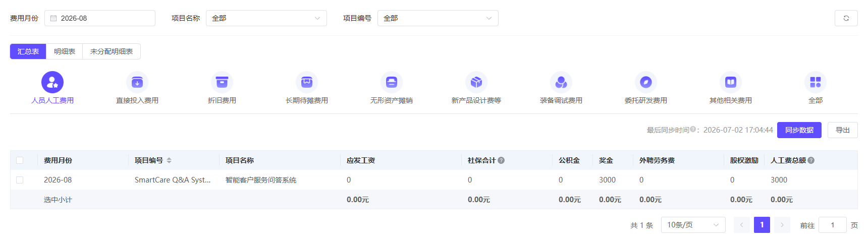Switch to the 未分配明细表 tab
868x243 pixels.
[x=112, y=51]
